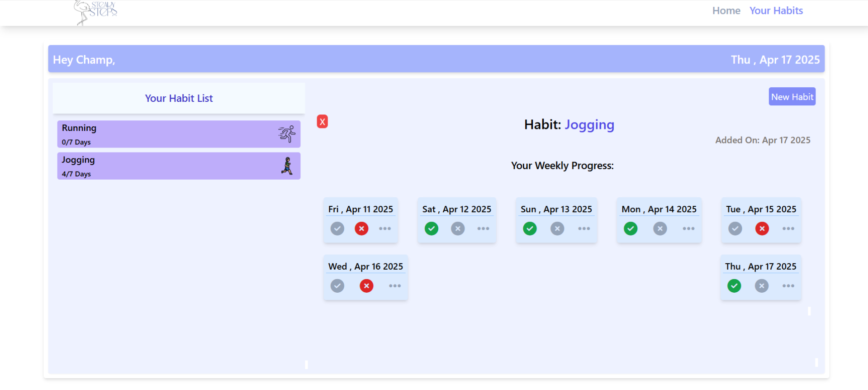Click gray X icon on Mon, Apr 14

coord(660,228)
